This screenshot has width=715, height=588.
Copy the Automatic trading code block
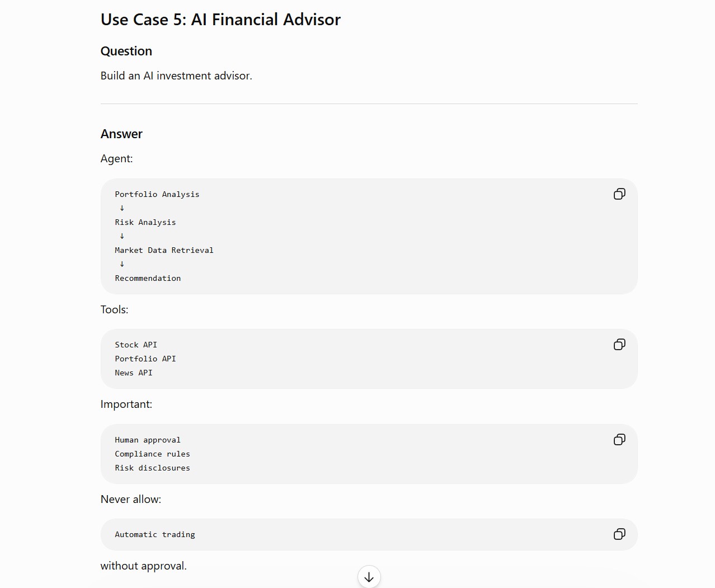619,534
